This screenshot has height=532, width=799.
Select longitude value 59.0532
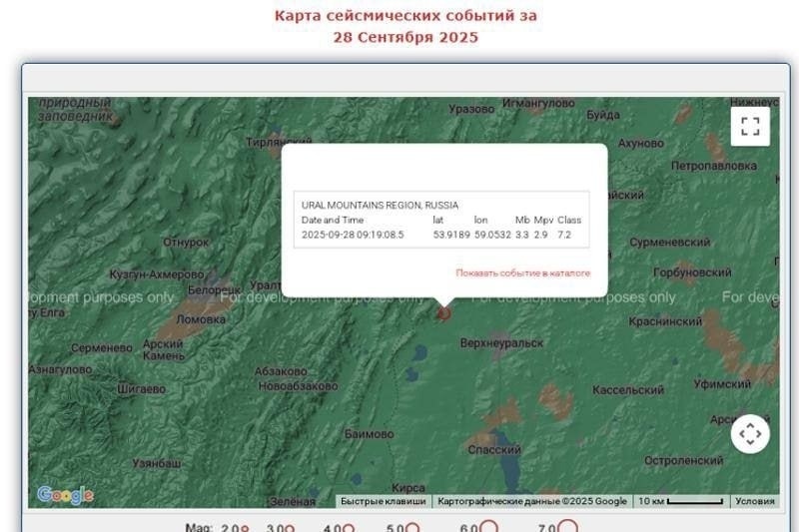point(492,235)
